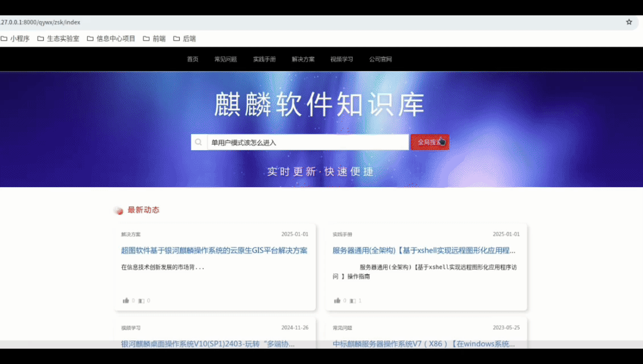The image size is (643, 364).
Task: Click the 视频学习 tag on the 银河麒麟桌面 card
Action: [x=131, y=328]
